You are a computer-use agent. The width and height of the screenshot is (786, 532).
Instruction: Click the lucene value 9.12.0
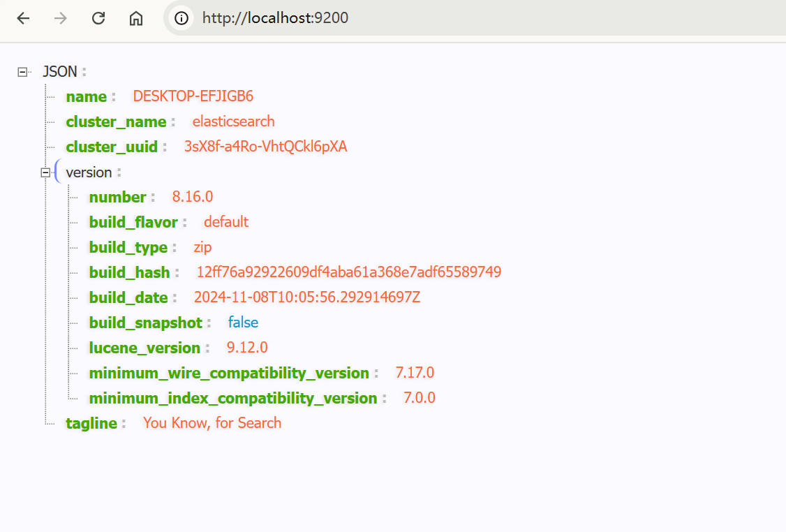[247, 347]
